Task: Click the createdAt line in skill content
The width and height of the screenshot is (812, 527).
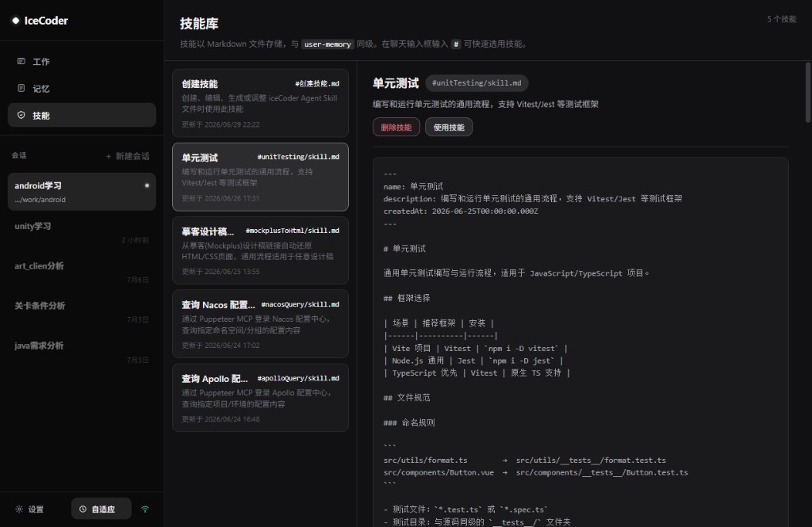Action: click(x=461, y=212)
